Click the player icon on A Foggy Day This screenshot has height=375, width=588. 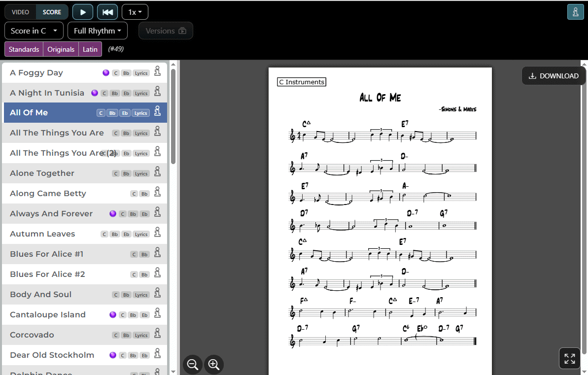click(158, 71)
